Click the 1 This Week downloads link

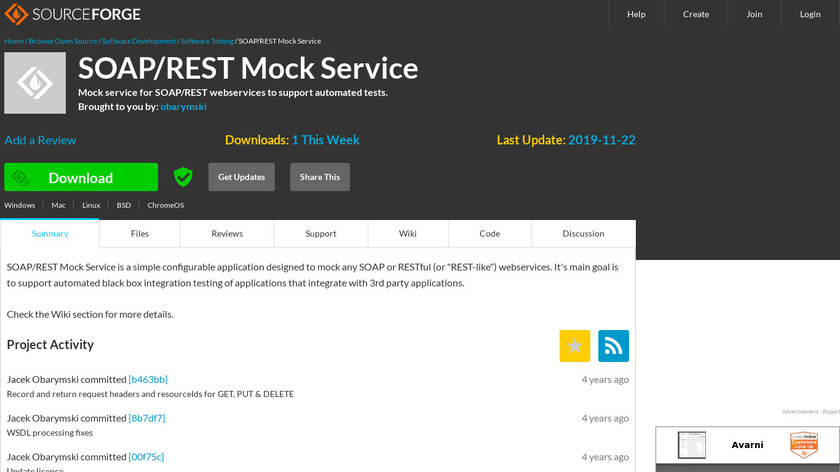tap(325, 140)
